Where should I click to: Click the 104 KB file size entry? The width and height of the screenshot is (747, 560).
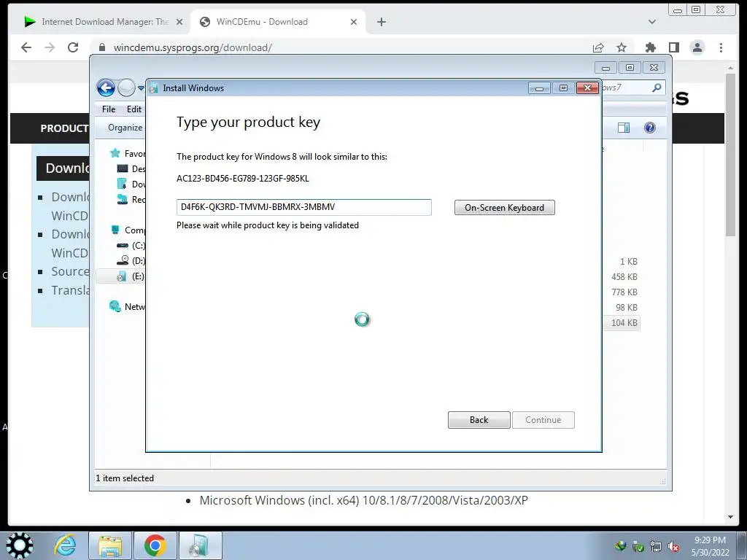(x=624, y=323)
